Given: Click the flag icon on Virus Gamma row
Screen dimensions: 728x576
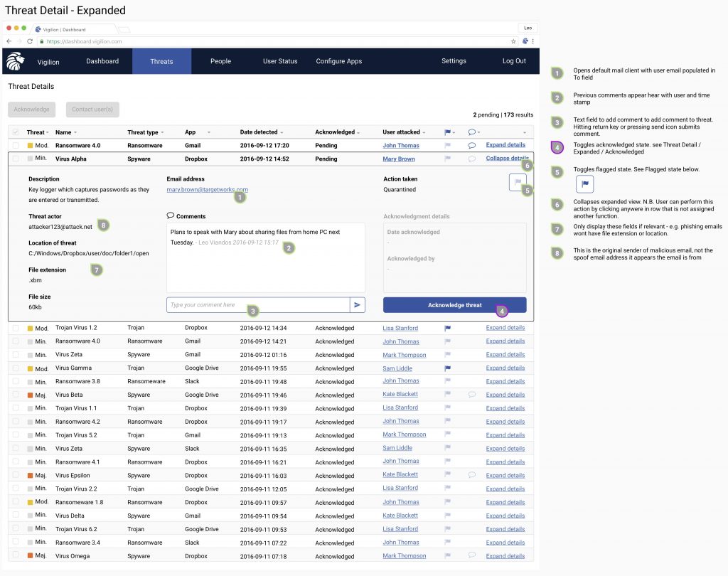Looking at the screenshot, I should click(448, 368).
